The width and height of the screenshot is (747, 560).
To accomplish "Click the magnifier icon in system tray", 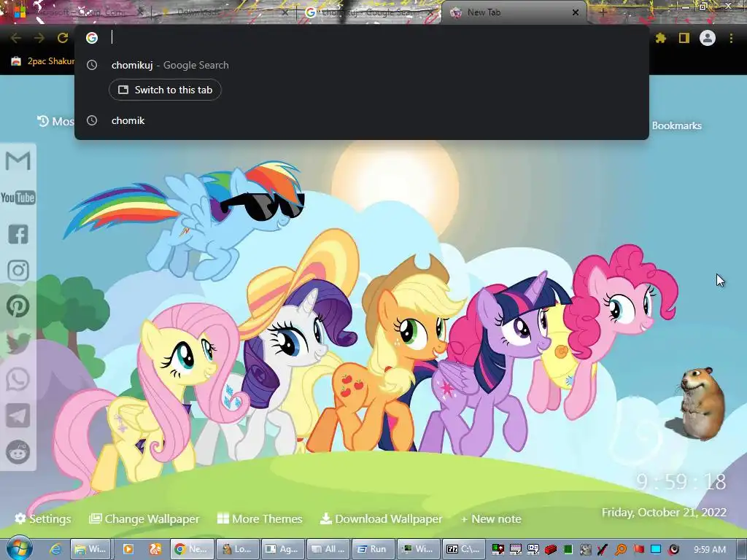I will [621, 550].
